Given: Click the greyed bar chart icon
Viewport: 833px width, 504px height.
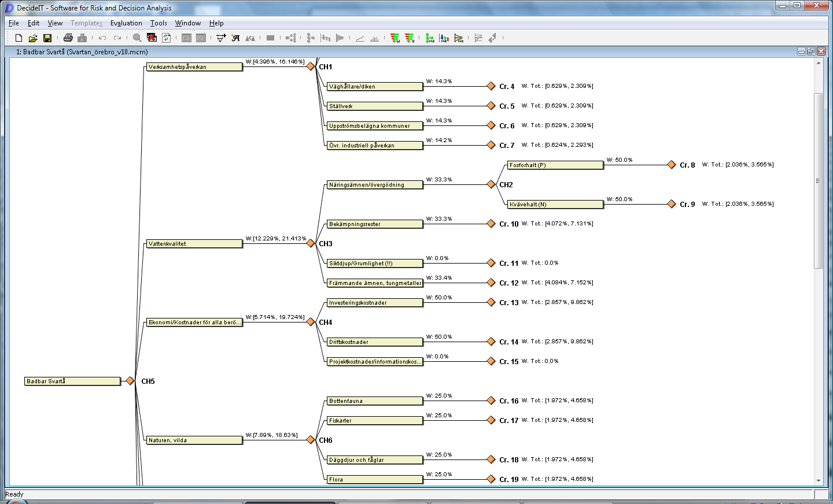Looking at the screenshot, I should [374, 38].
